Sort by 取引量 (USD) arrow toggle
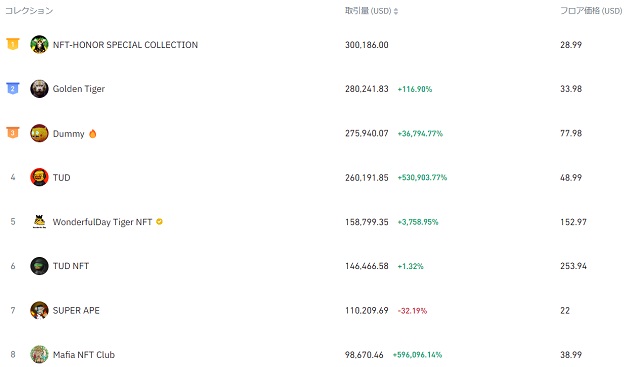640x367 pixels. tap(396, 11)
